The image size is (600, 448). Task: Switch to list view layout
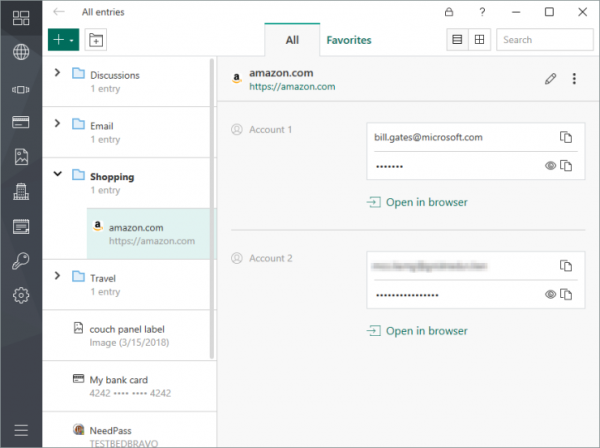[458, 40]
